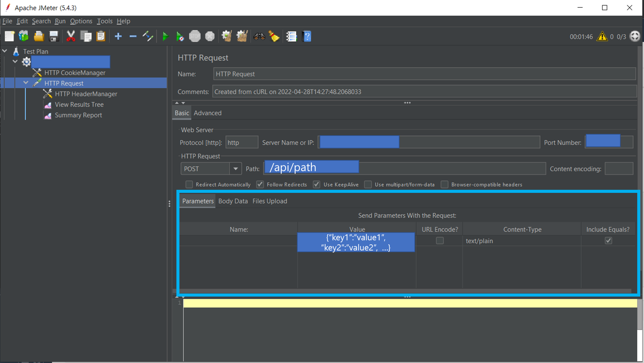Paste element using clipboard icon
This screenshot has width=644, height=363.
coord(101,36)
